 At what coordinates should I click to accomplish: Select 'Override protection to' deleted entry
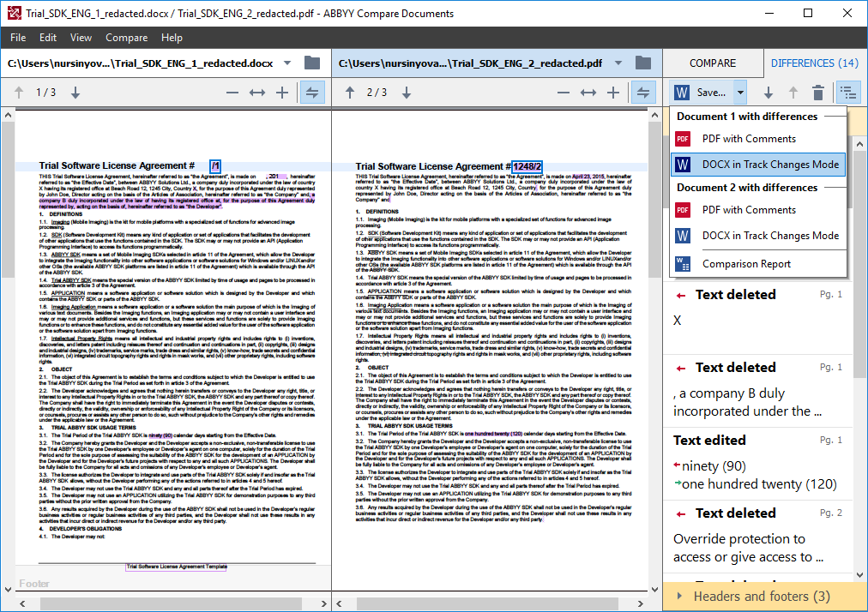[x=758, y=537]
